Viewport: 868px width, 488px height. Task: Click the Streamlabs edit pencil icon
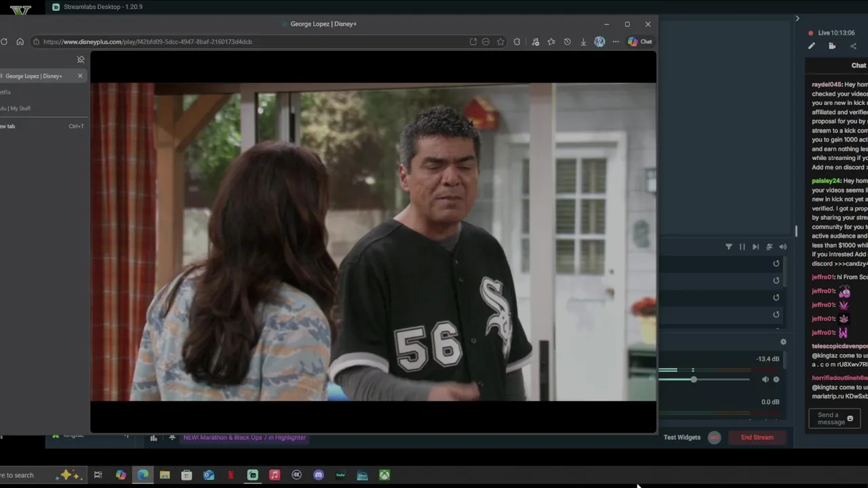[812, 46]
